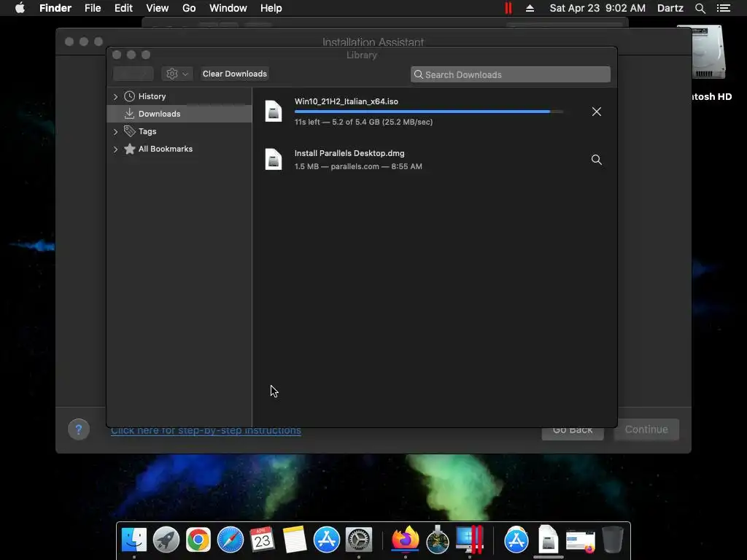Open the Go menu
This screenshot has width=747, height=560.
pos(189,8)
